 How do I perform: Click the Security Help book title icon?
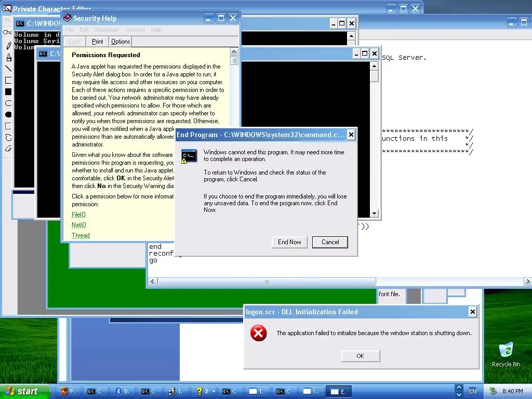click(67, 18)
